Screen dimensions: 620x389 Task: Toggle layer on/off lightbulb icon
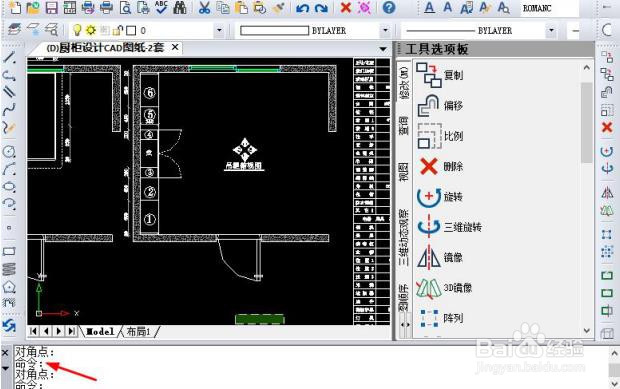(x=78, y=30)
